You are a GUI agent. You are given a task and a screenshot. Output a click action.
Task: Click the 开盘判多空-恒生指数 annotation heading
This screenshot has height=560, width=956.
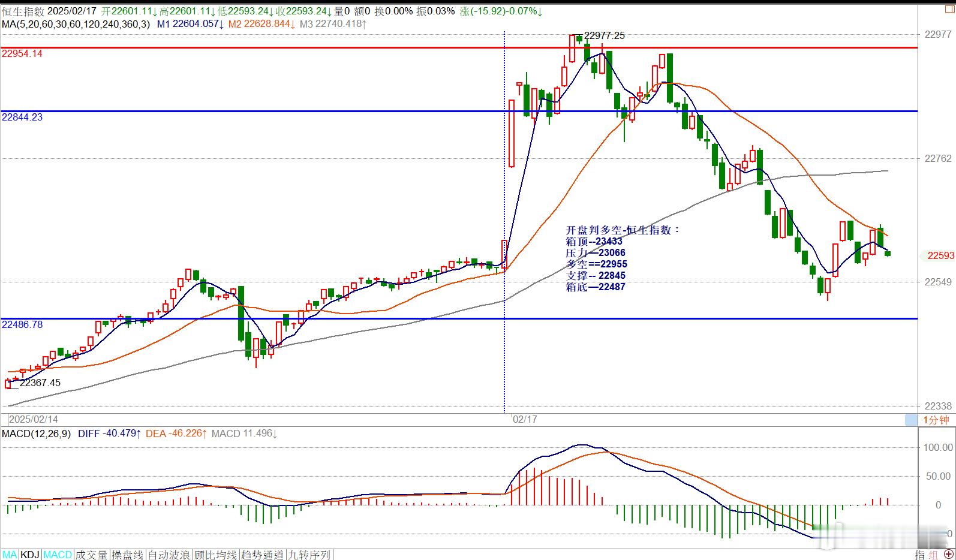pos(624,230)
